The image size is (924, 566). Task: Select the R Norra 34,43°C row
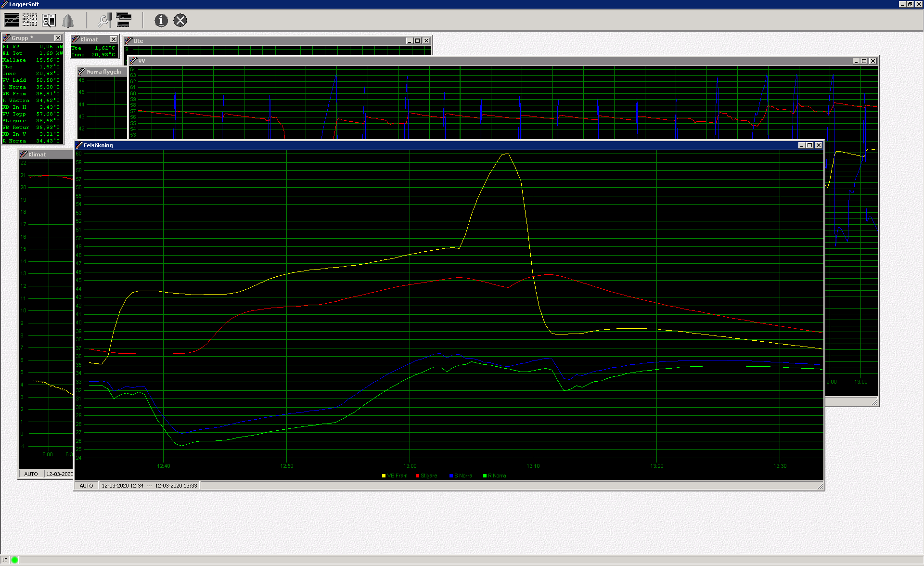[x=32, y=141]
